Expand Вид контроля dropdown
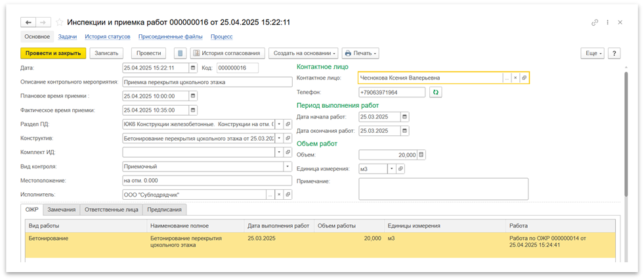The height and width of the screenshot is (280, 644). [287, 167]
